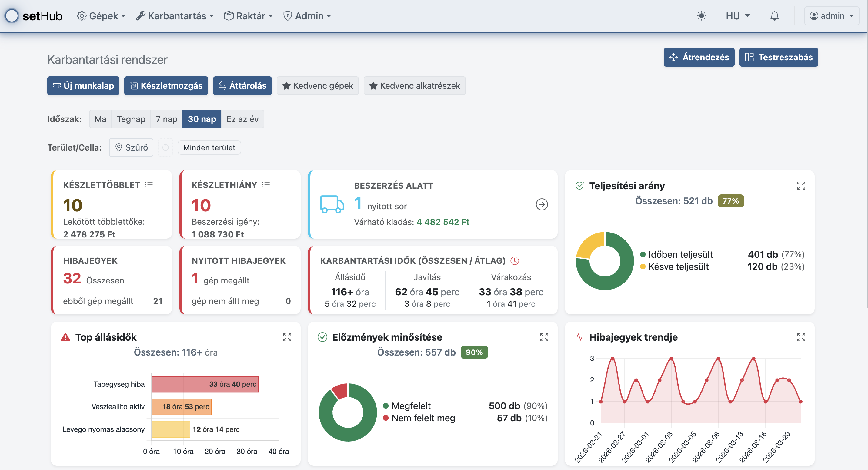This screenshot has width=868, height=470.
Task: Open the Karbantartás menu
Action: pyautogui.click(x=175, y=16)
